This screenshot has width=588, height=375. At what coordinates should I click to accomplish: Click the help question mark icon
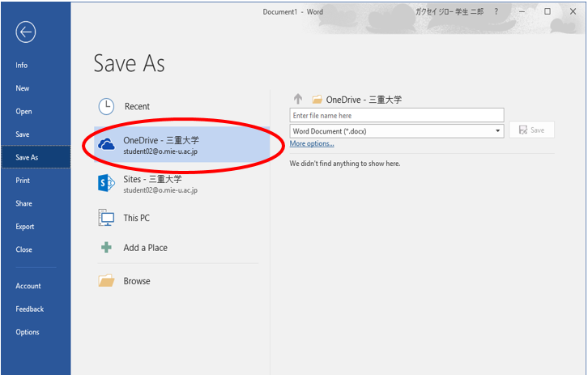tap(496, 11)
